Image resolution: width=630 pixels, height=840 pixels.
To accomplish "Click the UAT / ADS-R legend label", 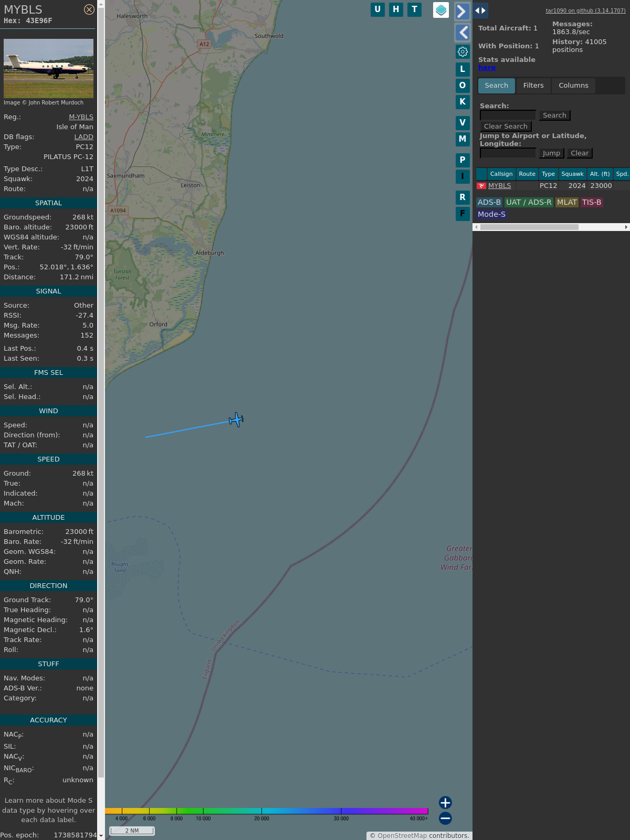I will click(x=529, y=202).
